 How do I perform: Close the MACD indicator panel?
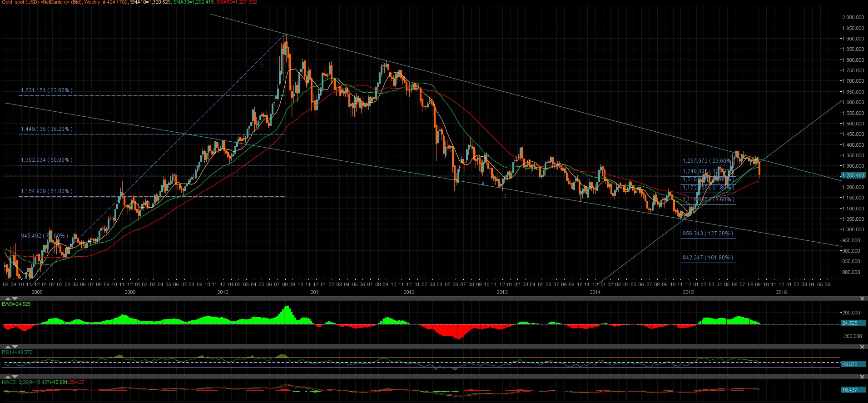(863, 377)
